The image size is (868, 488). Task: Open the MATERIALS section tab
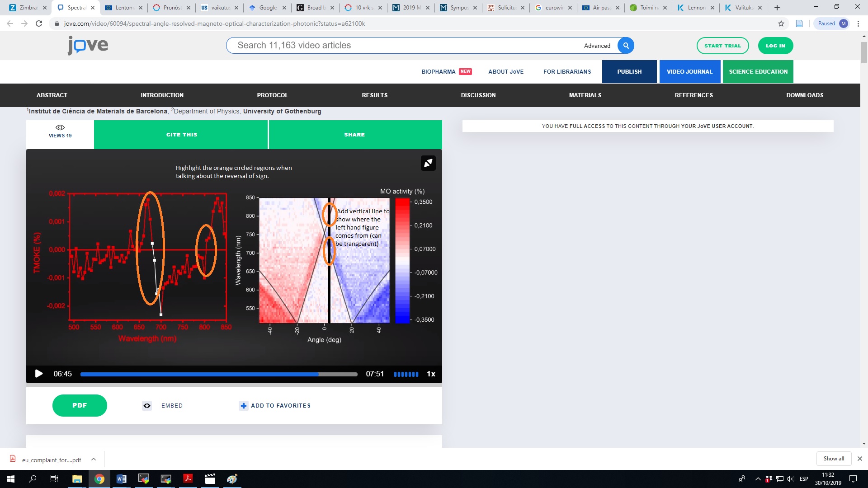[x=585, y=95]
